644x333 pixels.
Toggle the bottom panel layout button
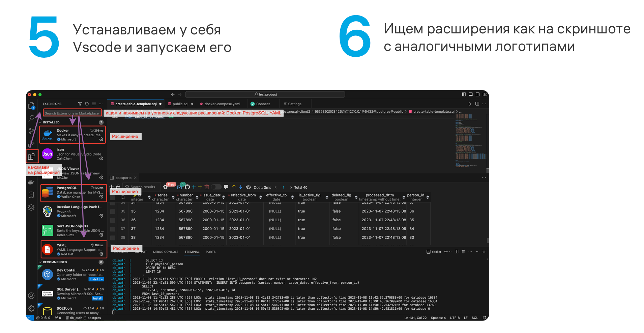(x=471, y=94)
